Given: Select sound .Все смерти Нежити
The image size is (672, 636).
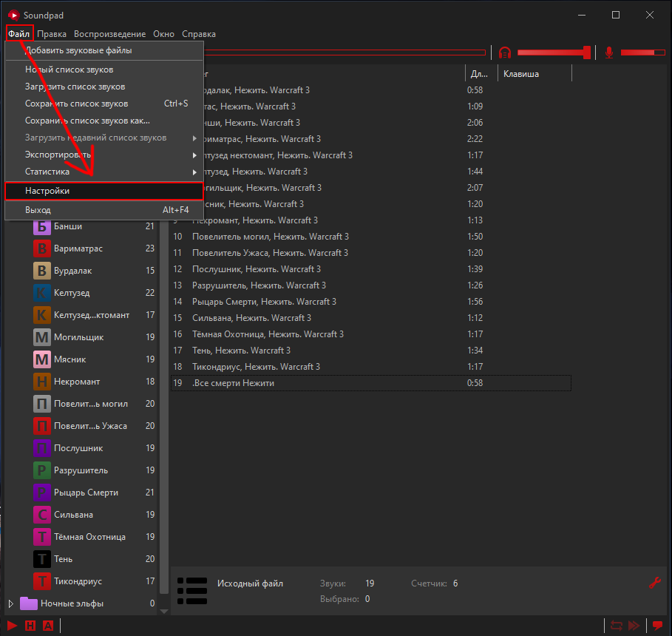Looking at the screenshot, I should click(371, 383).
